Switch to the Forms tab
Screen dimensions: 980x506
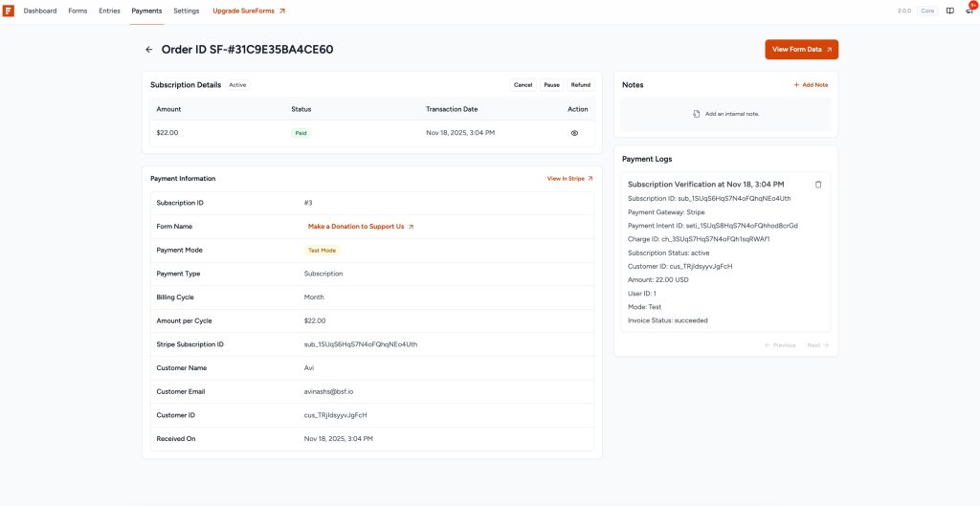78,11
